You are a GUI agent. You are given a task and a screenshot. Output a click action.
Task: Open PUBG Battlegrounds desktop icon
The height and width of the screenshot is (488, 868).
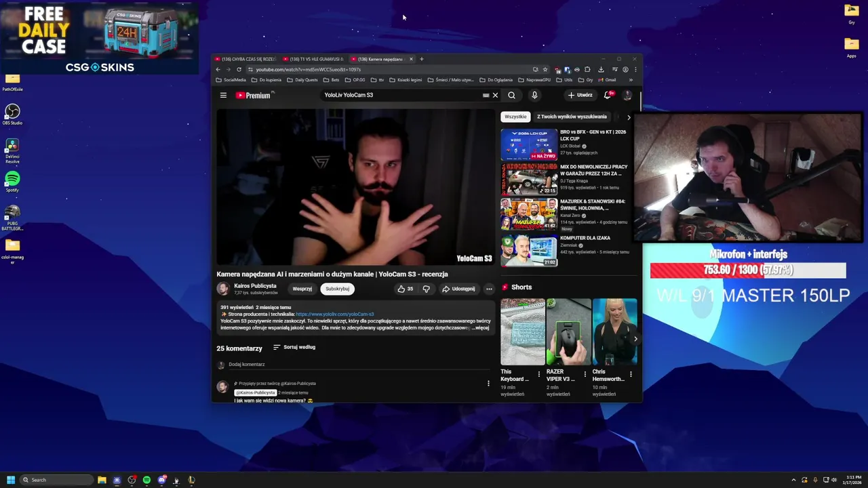12,218
